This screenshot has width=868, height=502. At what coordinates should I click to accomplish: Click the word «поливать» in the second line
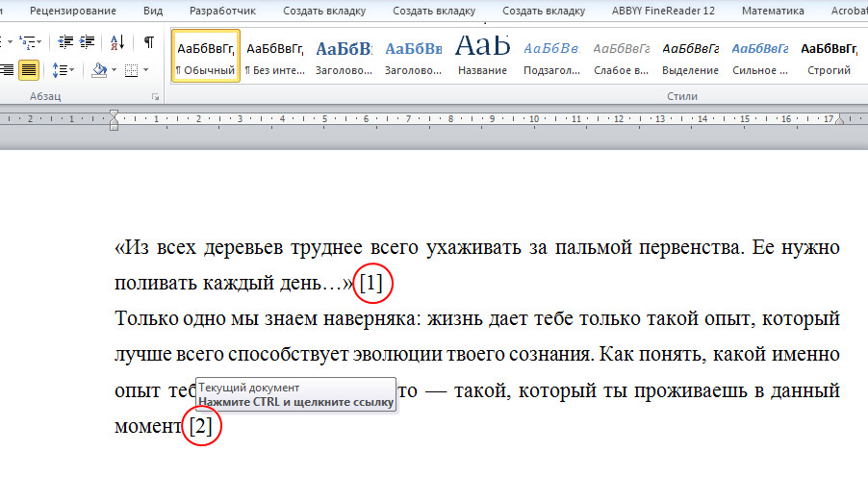[x=155, y=283]
